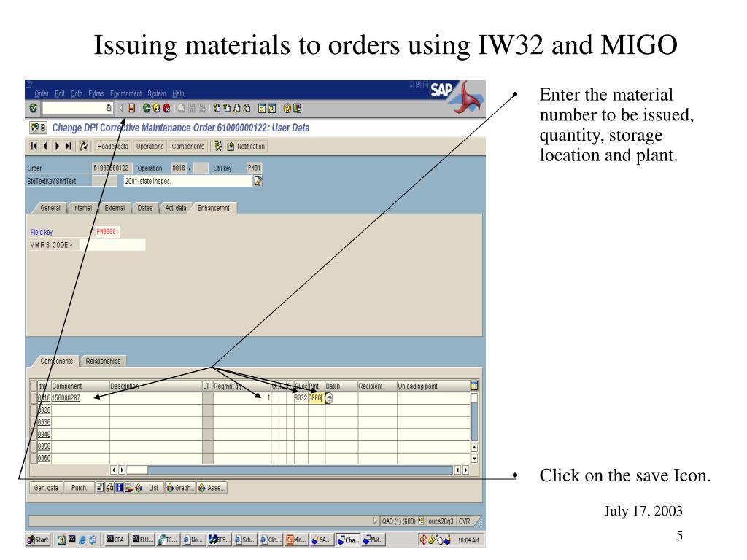
Task: Click the horizontal scrollbar right arrow at far right
Action: tap(465, 470)
